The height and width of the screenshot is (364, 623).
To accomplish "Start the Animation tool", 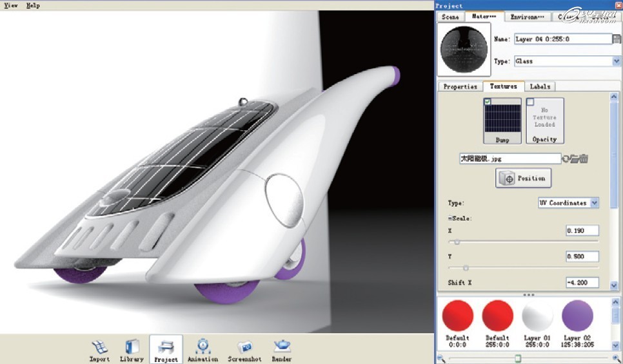I will point(203,349).
